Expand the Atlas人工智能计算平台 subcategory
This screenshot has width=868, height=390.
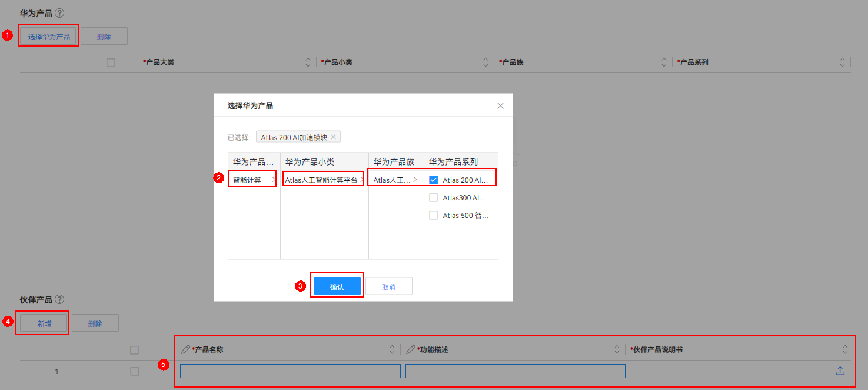click(x=324, y=180)
